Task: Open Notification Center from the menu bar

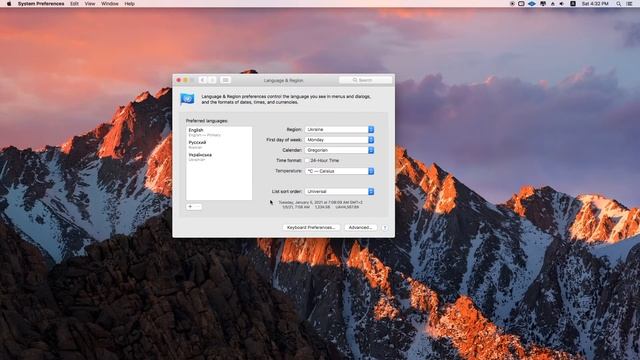Action: click(x=629, y=4)
